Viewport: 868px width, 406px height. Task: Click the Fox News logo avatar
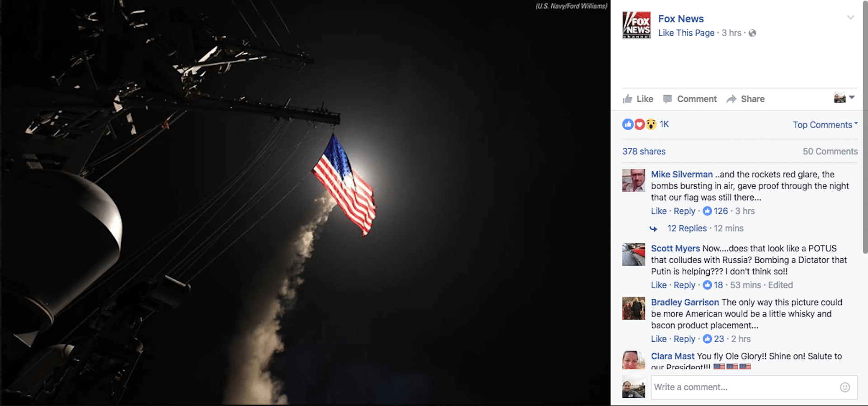tap(637, 25)
